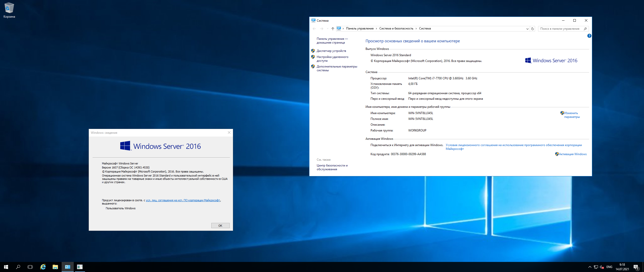Image resolution: width=644 pixels, height=272 pixels.
Task: Open the Дополнительные параметры системы link
Action: [337, 68]
